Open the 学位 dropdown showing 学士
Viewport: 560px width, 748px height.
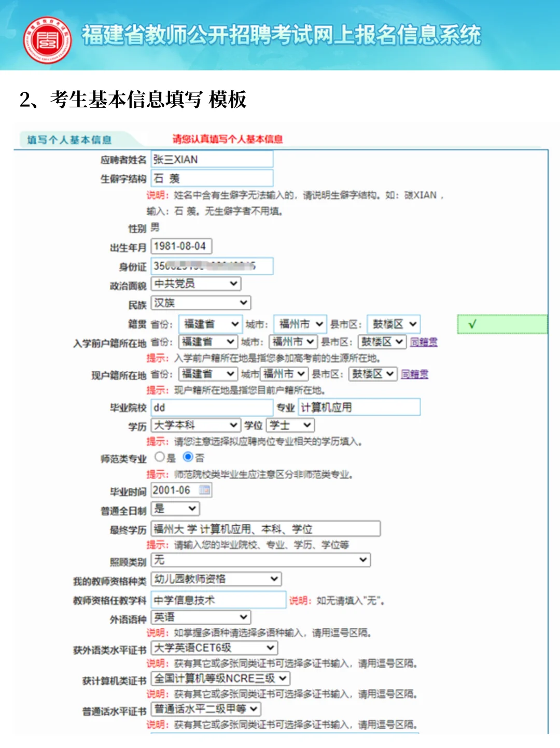coord(289,425)
